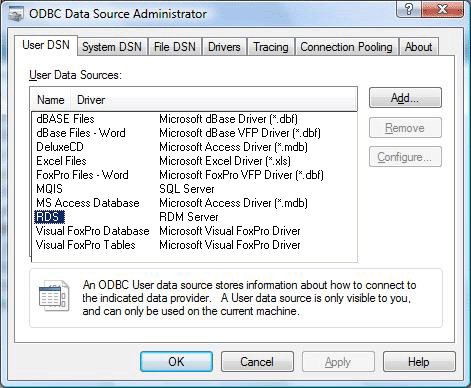Viewport: 471px width, 388px height.
Task: Click the title bar question mark help button
Action: click(x=408, y=9)
